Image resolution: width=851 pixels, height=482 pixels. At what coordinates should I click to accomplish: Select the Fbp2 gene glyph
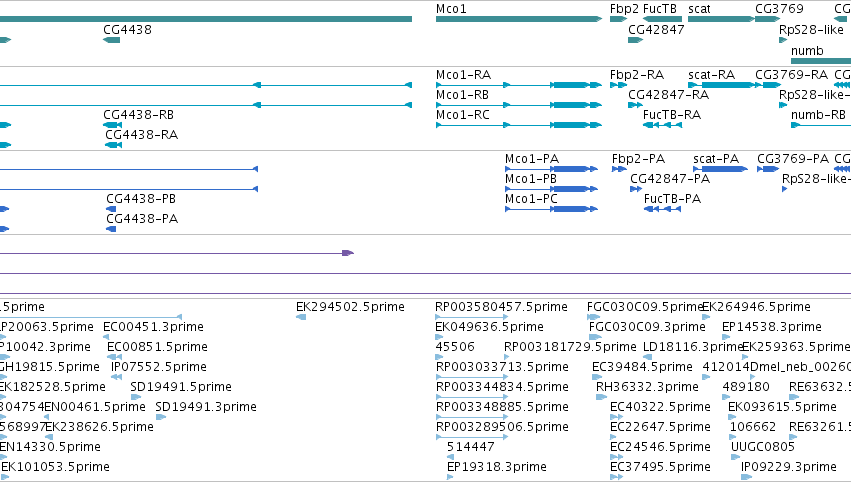coord(619,19)
